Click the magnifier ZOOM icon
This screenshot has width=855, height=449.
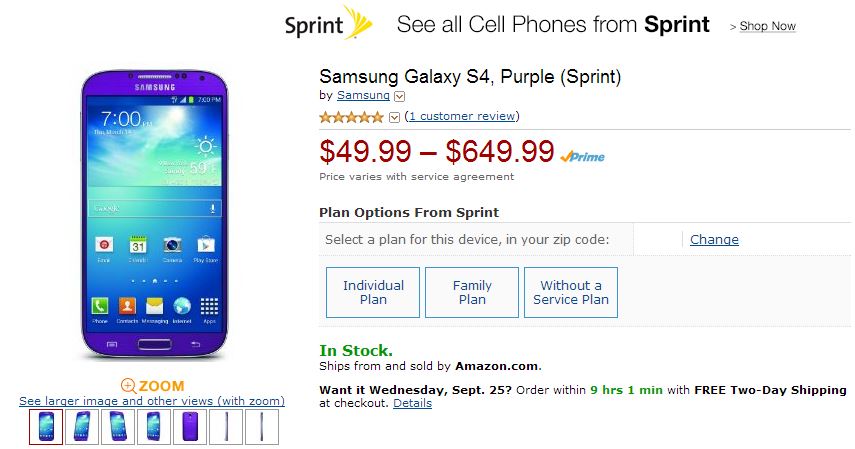pos(128,386)
